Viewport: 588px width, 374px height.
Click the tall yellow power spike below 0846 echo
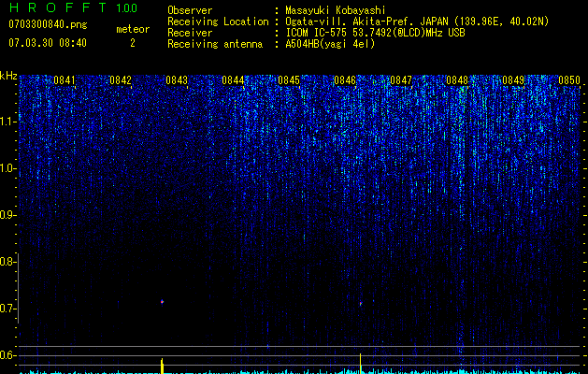(361, 364)
